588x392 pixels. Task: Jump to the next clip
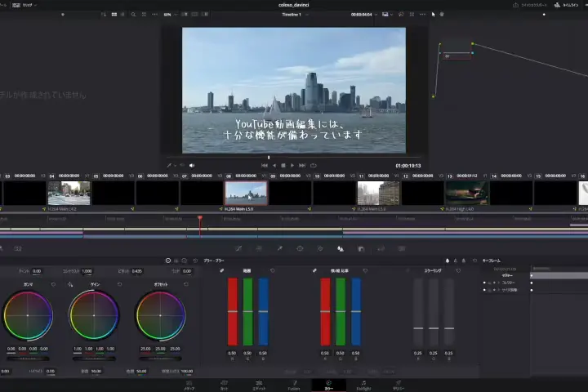click(x=302, y=166)
